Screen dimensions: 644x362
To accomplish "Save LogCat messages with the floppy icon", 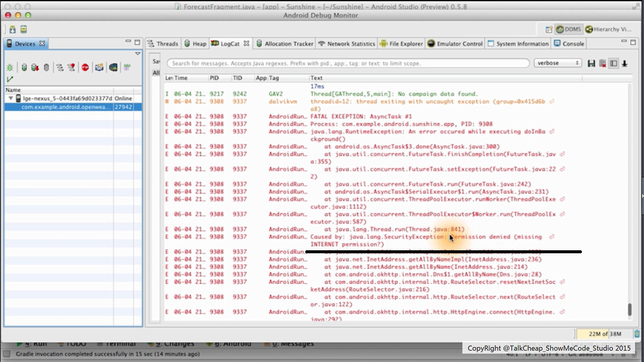I will [x=591, y=63].
